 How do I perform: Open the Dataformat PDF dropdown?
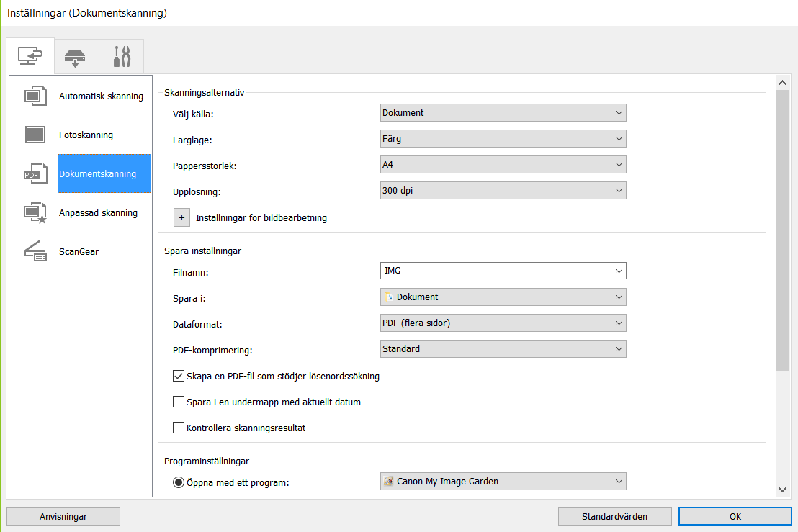pyautogui.click(x=503, y=323)
